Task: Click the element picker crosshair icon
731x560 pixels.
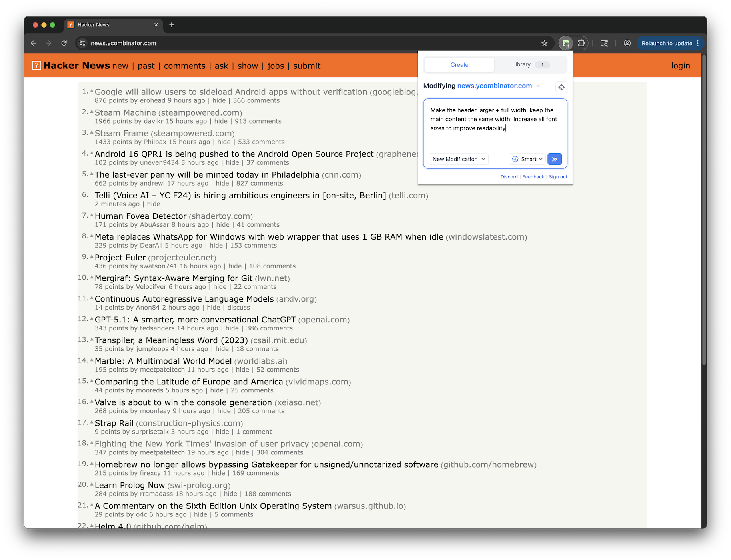Action: (561, 87)
